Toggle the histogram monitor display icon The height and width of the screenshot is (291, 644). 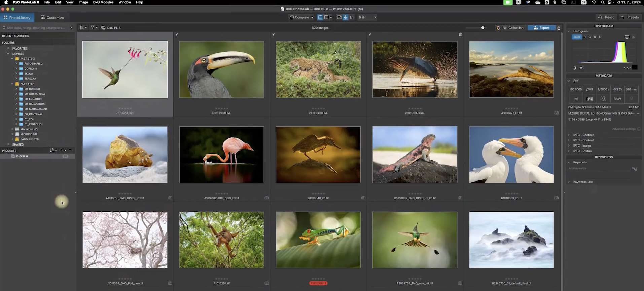pos(627,37)
